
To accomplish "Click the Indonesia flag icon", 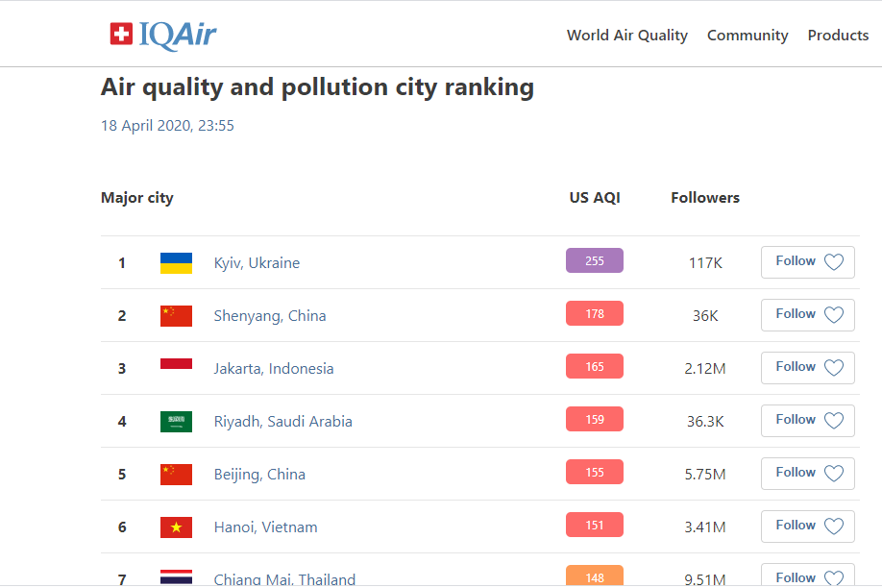I will (x=176, y=365).
